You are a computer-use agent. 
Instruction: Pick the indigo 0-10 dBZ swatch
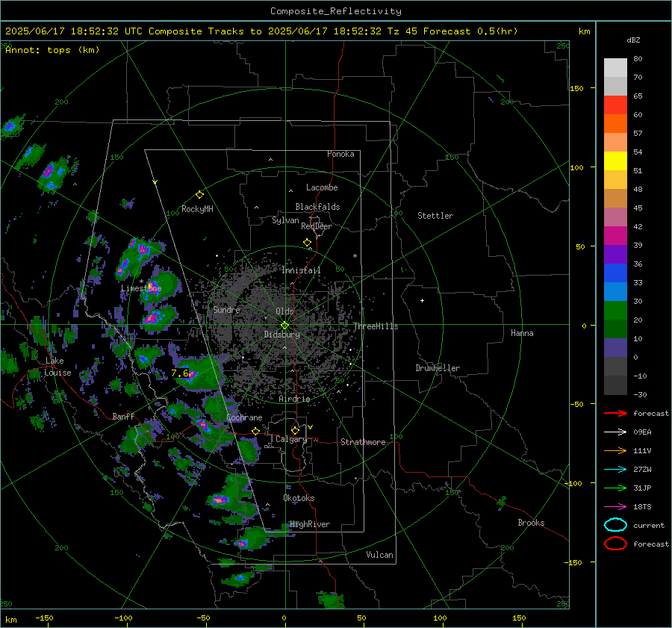point(615,347)
